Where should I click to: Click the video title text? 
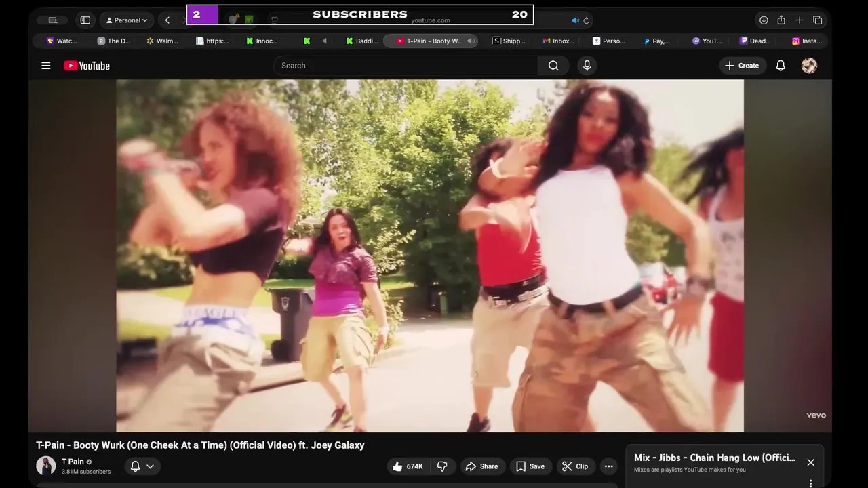coord(200,445)
